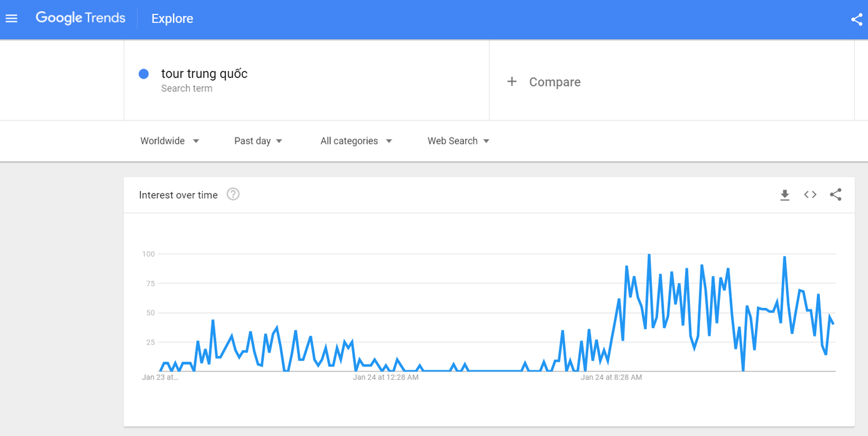868x436 pixels.
Task: Click the chart peak at value 100
Action: pos(649,255)
